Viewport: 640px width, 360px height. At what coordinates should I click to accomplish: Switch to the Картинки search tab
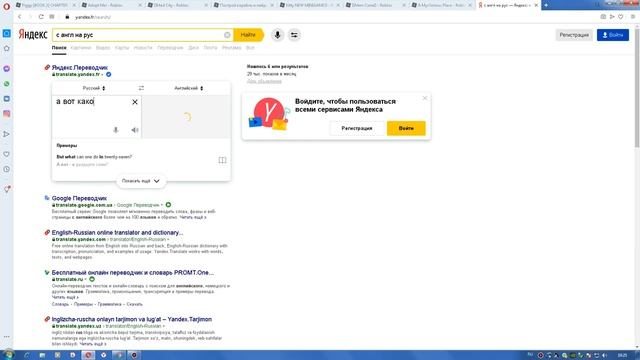pyautogui.click(x=81, y=48)
